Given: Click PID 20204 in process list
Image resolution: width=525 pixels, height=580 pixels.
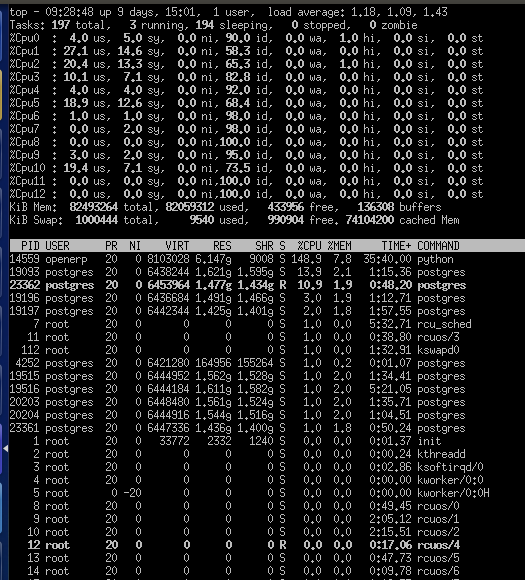Looking at the screenshot, I should tap(24, 415).
